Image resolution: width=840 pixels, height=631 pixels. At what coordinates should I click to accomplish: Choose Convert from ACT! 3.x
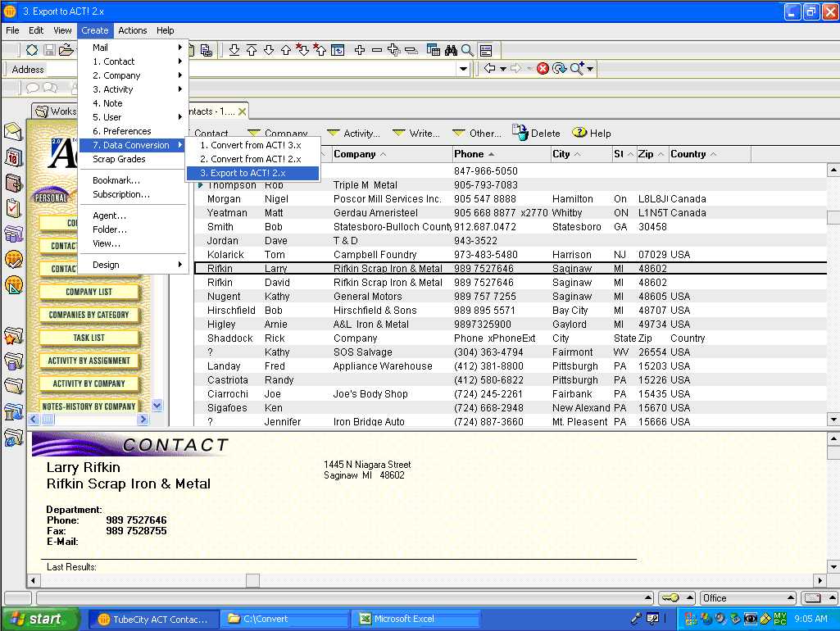(x=252, y=145)
